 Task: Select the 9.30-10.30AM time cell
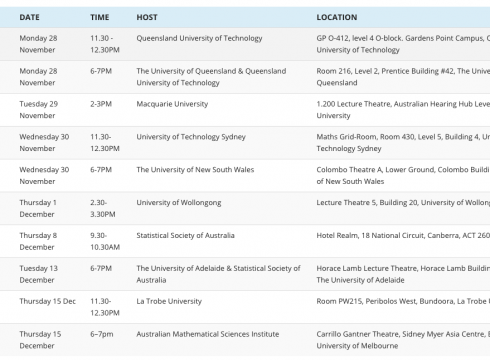tap(105, 241)
